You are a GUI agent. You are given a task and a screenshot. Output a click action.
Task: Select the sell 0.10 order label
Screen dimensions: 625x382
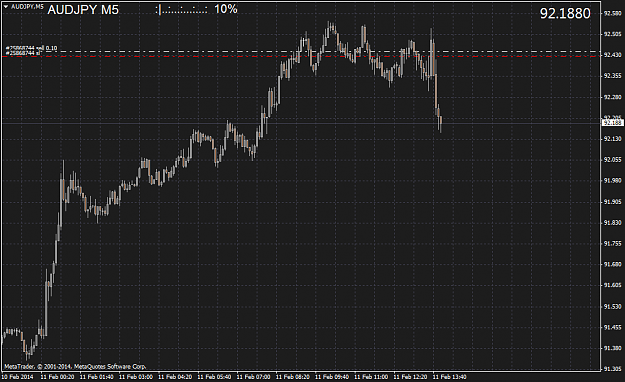coord(31,48)
